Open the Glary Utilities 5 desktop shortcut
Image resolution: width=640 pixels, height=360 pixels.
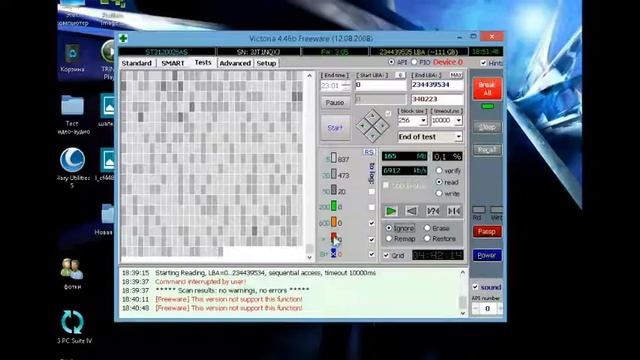pyautogui.click(x=73, y=167)
